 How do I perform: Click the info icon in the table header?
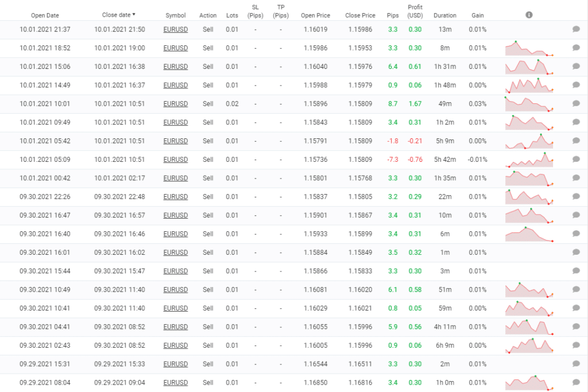529,15
